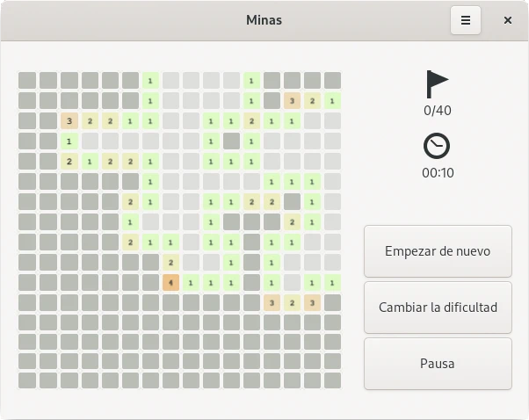This screenshot has width=529, height=420.
Task: Click the 1 tile directly below the leftmost 3
Action: (x=69, y=141)
